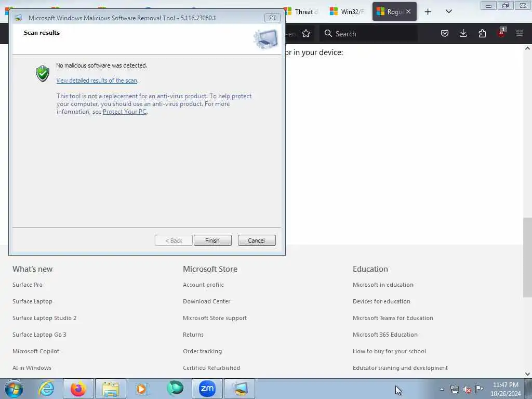The width and height of the screenshot is (532, 399).
Task: Open the Firefox hamburger application menu
Action: pos(520,33)
